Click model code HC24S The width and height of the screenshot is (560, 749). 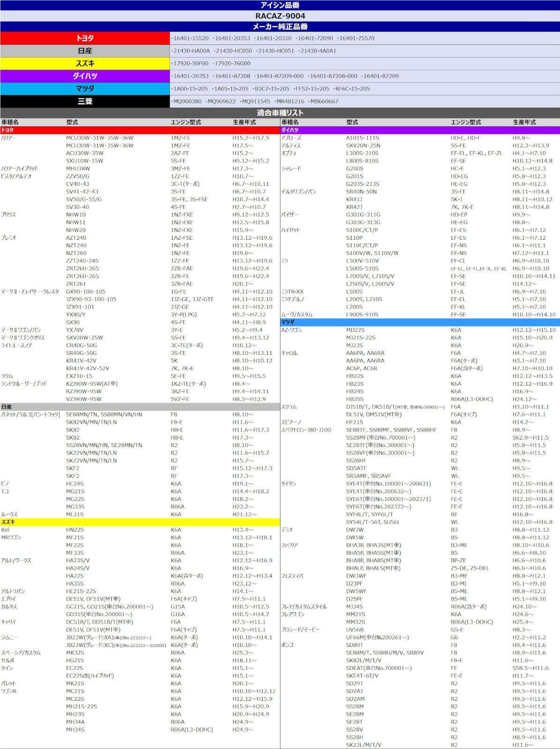pyautogui.click(x=75, y=484)
